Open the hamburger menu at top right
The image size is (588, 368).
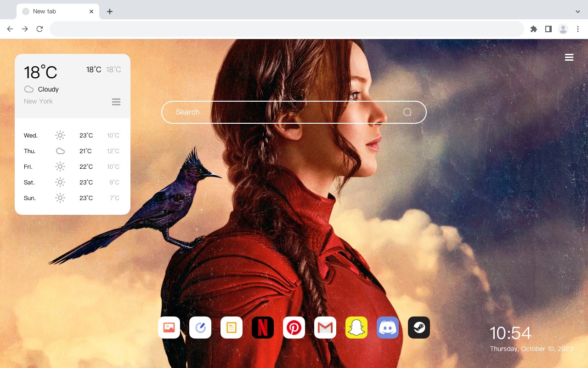point(569,57)
